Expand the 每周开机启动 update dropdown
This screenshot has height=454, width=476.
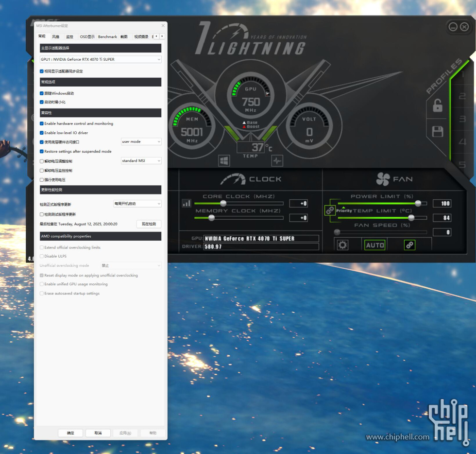pyautogui.click(x=137, y=204)
